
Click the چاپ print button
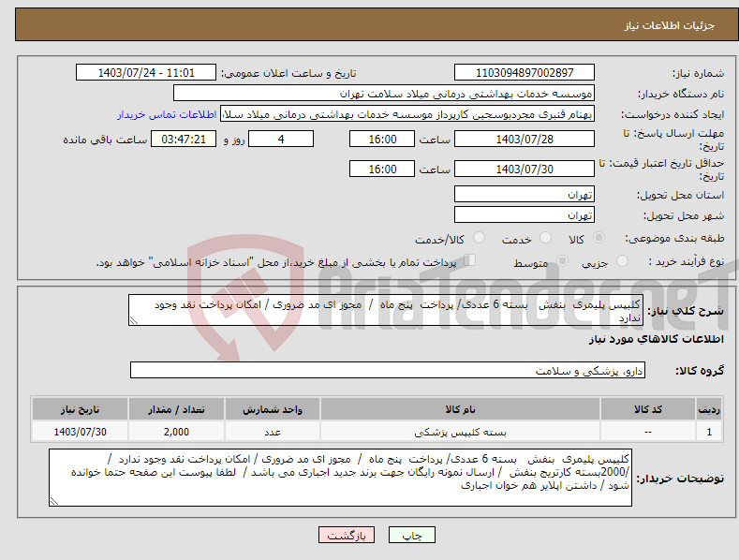(411, 535)
